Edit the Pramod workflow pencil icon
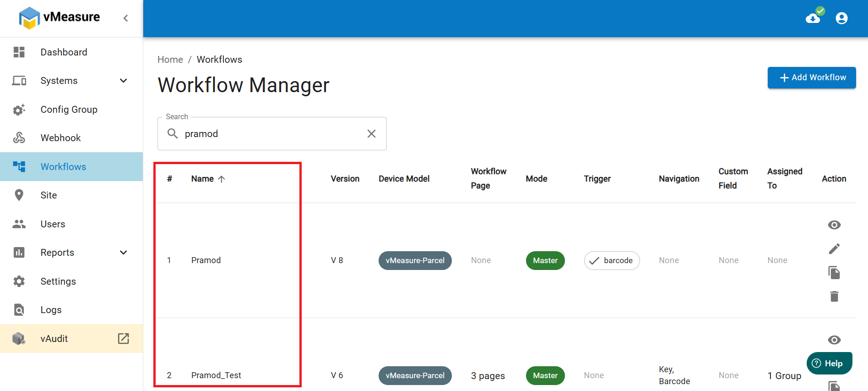 [834, 248]
